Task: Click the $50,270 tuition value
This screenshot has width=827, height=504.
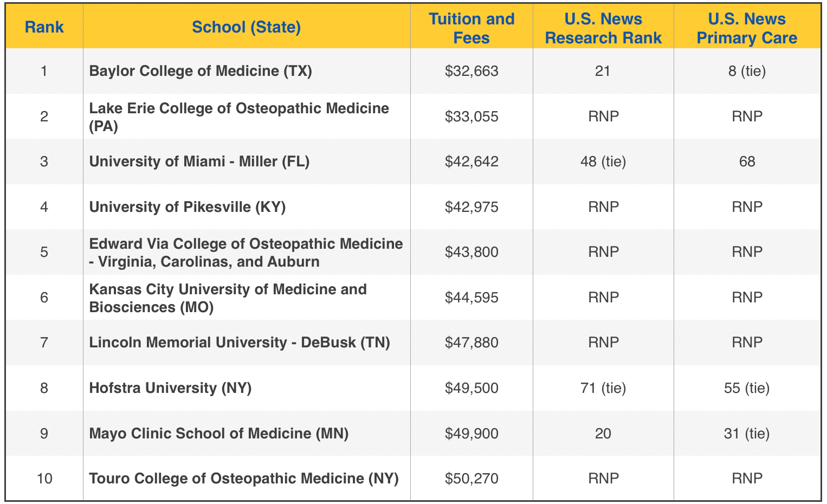Action: tap(471, 479)
